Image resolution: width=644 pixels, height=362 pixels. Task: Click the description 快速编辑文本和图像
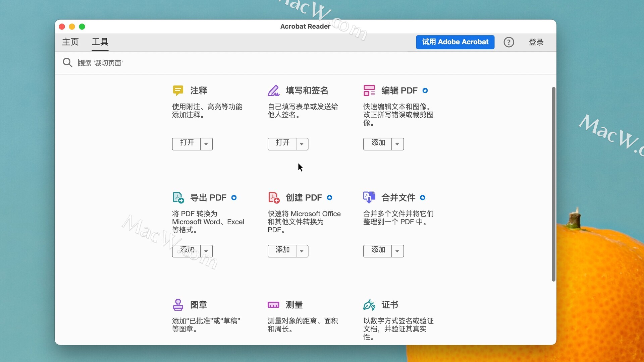[x=398, y=115]
